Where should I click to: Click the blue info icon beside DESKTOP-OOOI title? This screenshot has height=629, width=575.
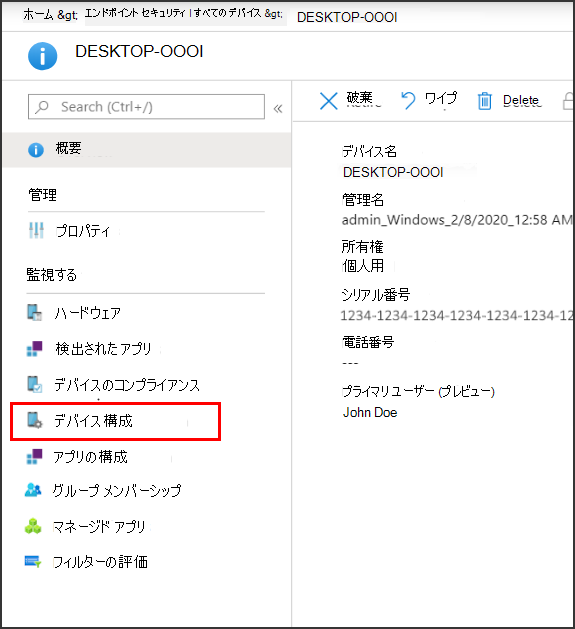pos(43,56)
